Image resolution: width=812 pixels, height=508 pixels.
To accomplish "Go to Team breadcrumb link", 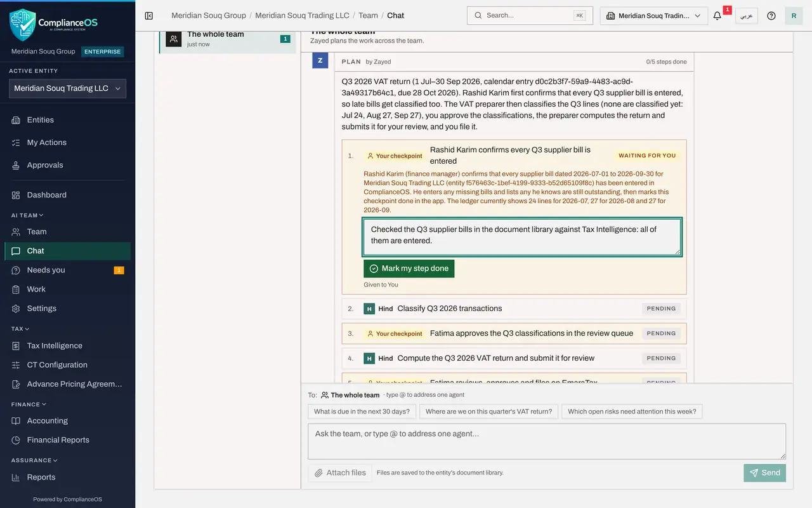I will click(368, 16).
